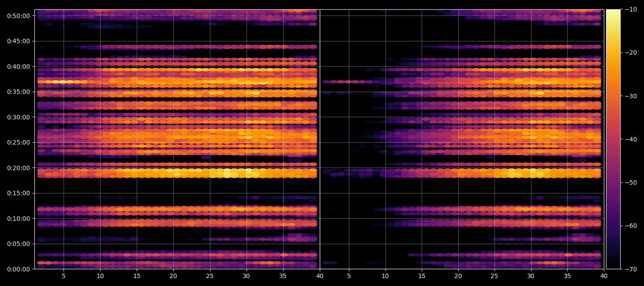644x286 pixels.
Task: Click the 0:00:00 time axis label
Action: (x=19, y=269)
